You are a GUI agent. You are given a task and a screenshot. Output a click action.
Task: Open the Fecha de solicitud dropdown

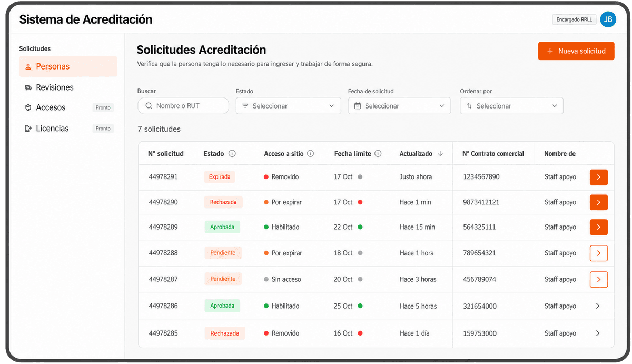pyautogui.click(x=400, y=106)
